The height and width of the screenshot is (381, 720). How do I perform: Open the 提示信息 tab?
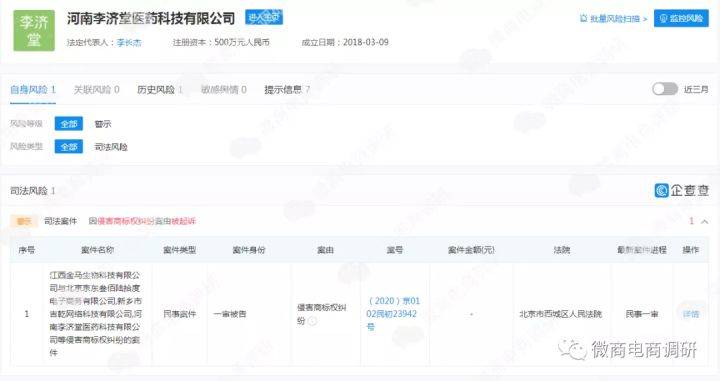pos(287,90)
